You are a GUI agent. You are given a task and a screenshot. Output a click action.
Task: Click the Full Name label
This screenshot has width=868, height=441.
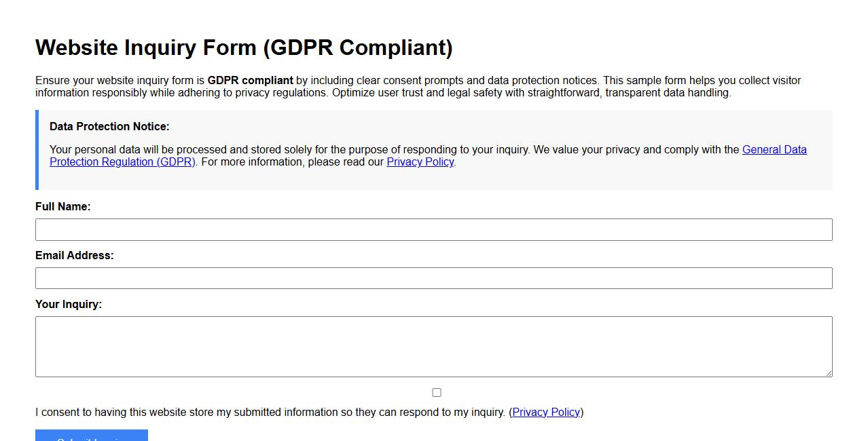coord(62,206)
